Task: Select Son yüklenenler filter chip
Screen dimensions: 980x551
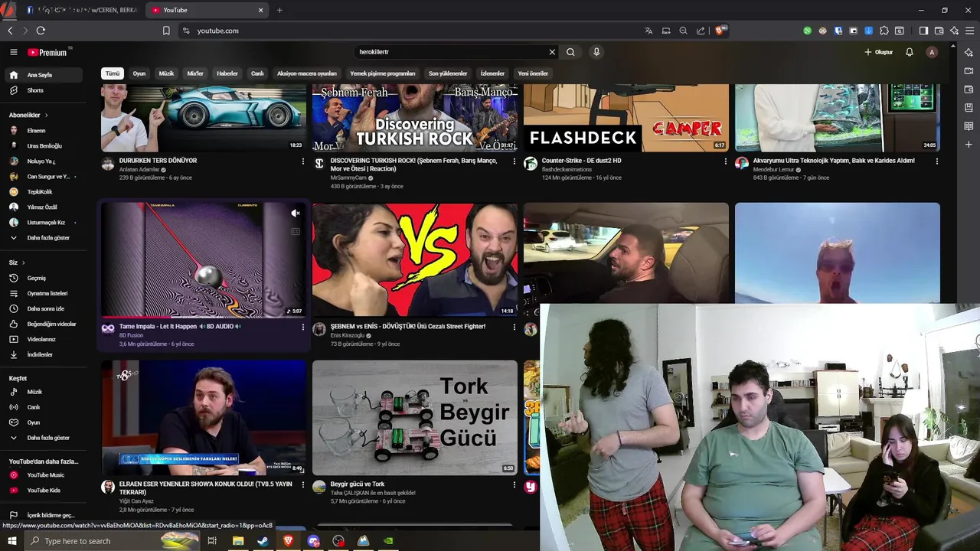Action: point(448,73)
